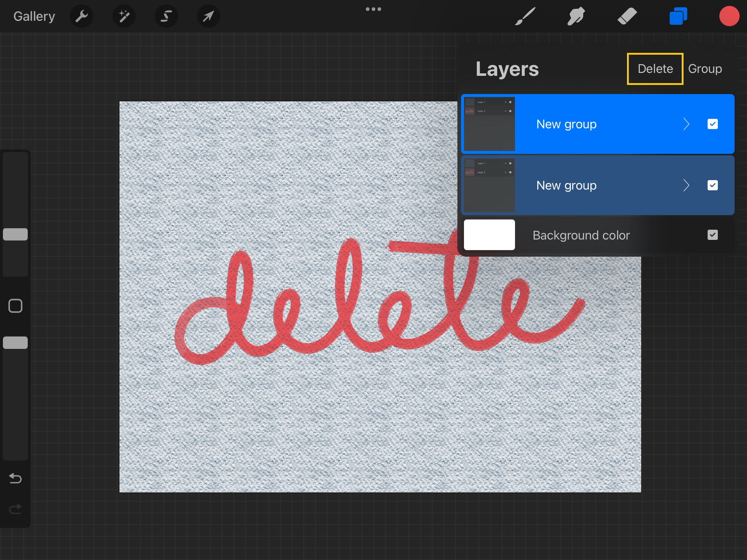This screenshot has width=747, height=560.
Task: Open the three-dot menu at the top center
Action: click(x=373, y=9)
